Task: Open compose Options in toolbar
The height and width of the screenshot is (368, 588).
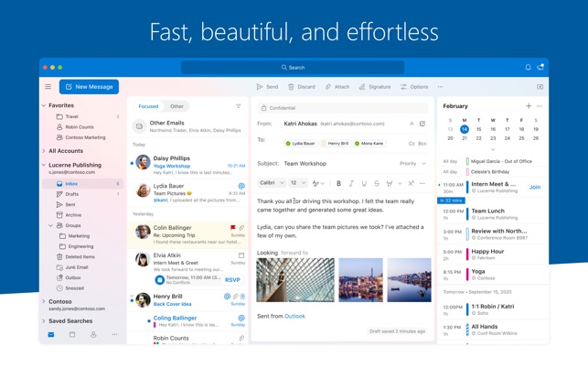Action: pos(414,87)
